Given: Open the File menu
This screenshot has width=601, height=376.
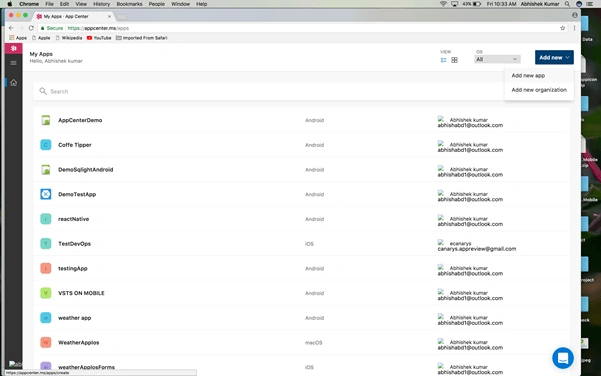Looking at the screenshot, I should coord(49,4).
